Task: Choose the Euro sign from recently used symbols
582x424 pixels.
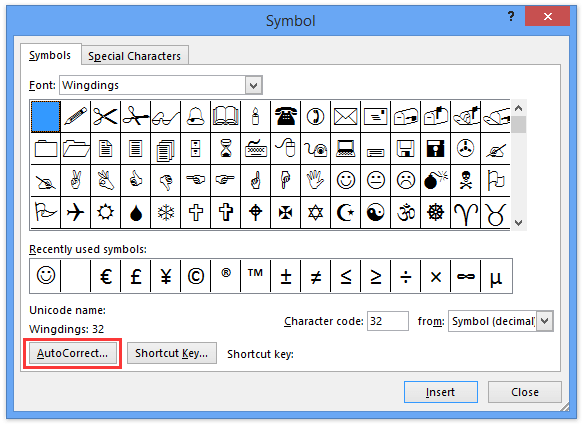Action: pyautogui.click(x=105, y=276)
